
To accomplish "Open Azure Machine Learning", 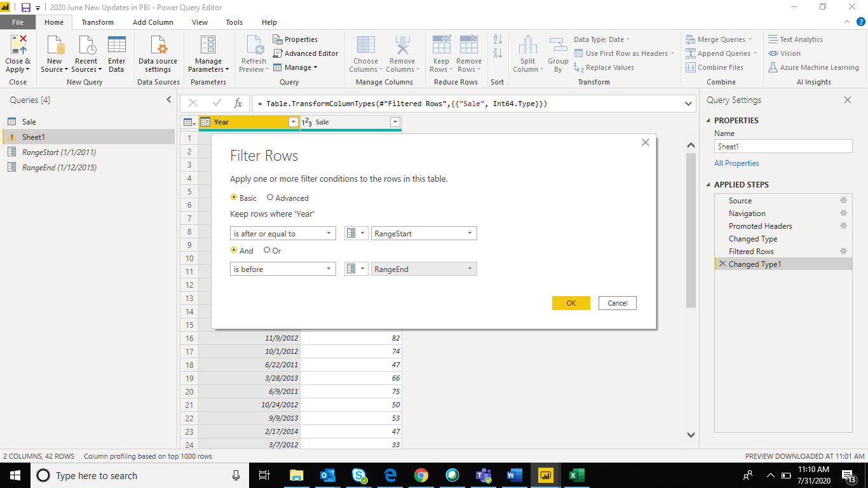I will 813,67.
